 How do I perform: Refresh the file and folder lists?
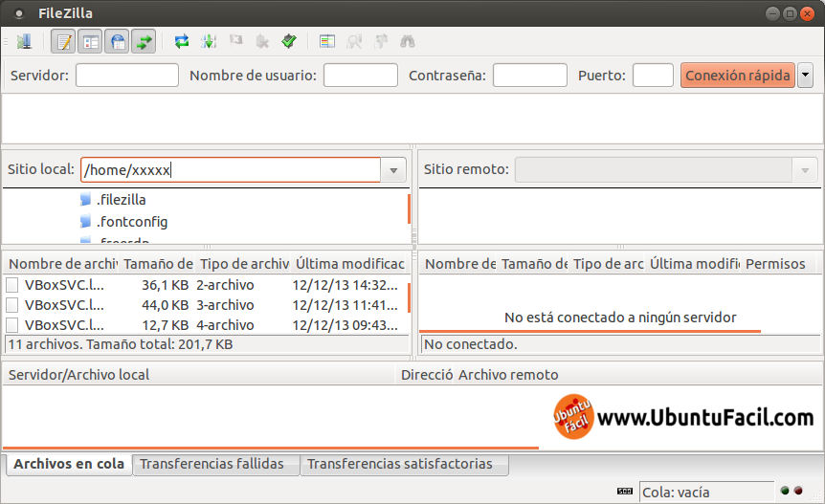pos(182,41)
